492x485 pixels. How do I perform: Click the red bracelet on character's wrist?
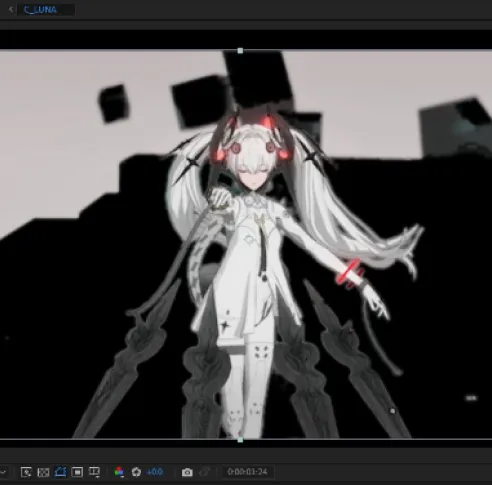(349, 273)
